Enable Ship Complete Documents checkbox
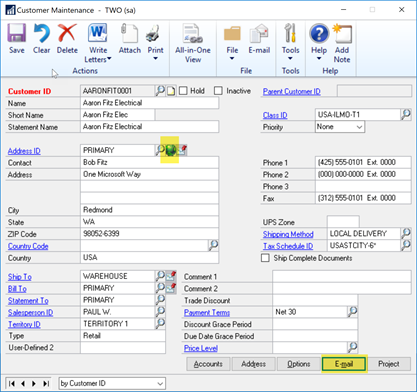The image size is (417, 392). click(265, 258)
